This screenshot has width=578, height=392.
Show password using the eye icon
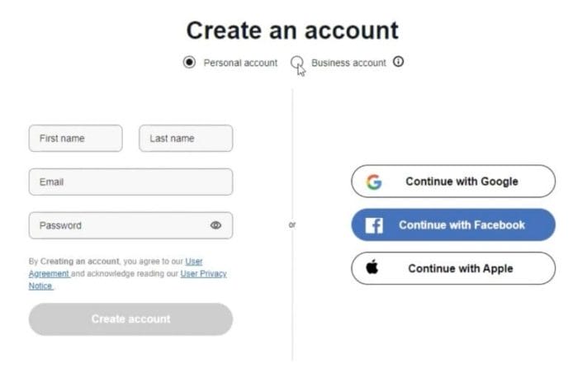point(216,225)
